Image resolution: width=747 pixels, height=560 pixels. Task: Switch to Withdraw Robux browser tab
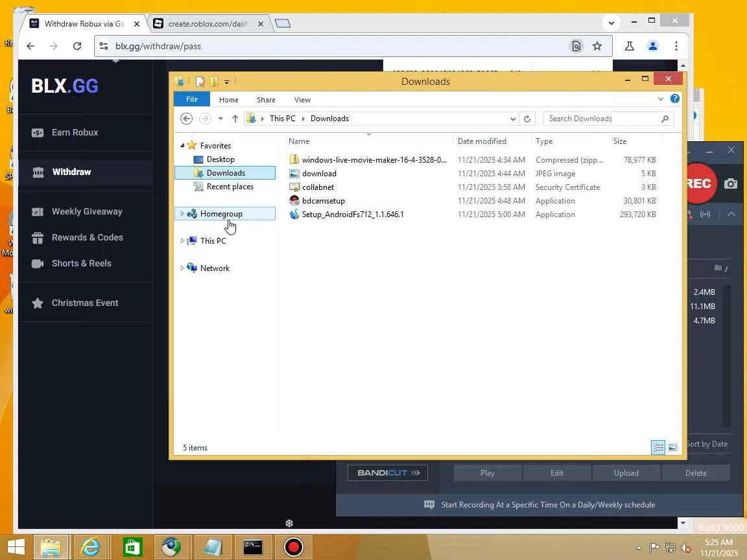[84, 24]
